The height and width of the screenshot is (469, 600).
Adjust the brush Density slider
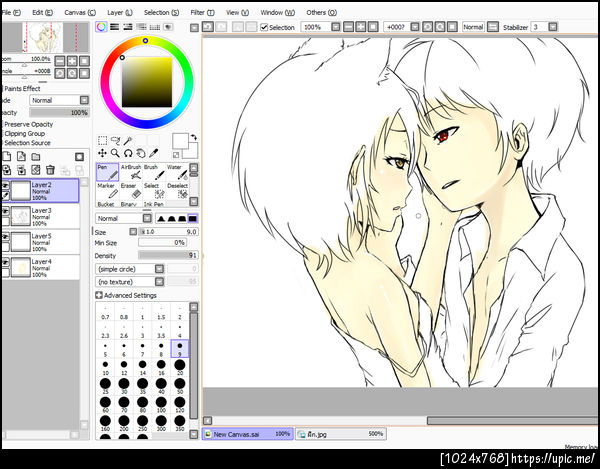(x=168, y=255)
